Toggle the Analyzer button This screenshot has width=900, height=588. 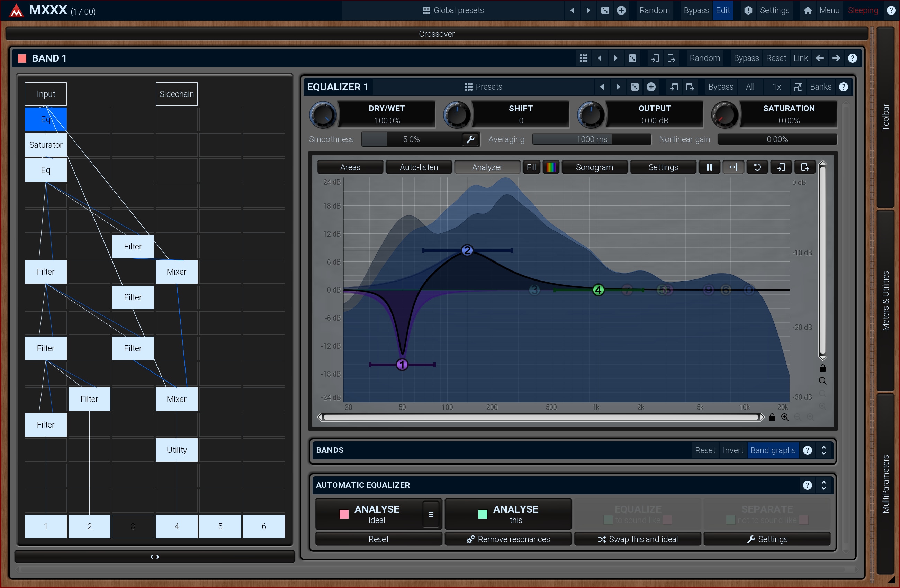click(487, 167)
